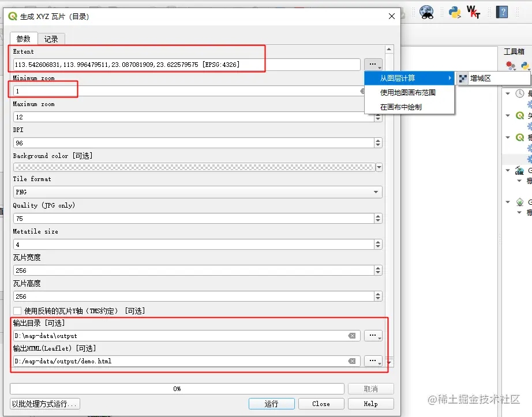
Task: Open the output HTML browse ellipsis button
Action: coord(373,361)
